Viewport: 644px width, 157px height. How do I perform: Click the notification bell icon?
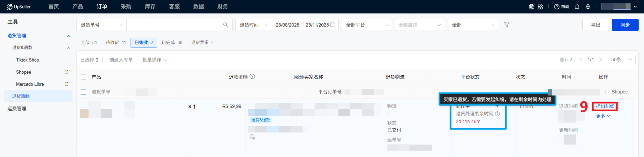coord(577,7)
